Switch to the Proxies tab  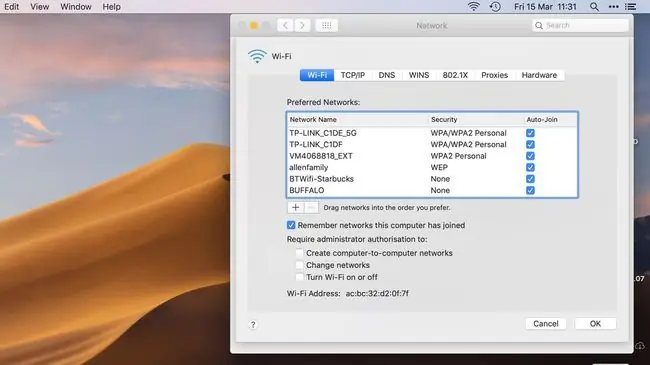point(495,75)
